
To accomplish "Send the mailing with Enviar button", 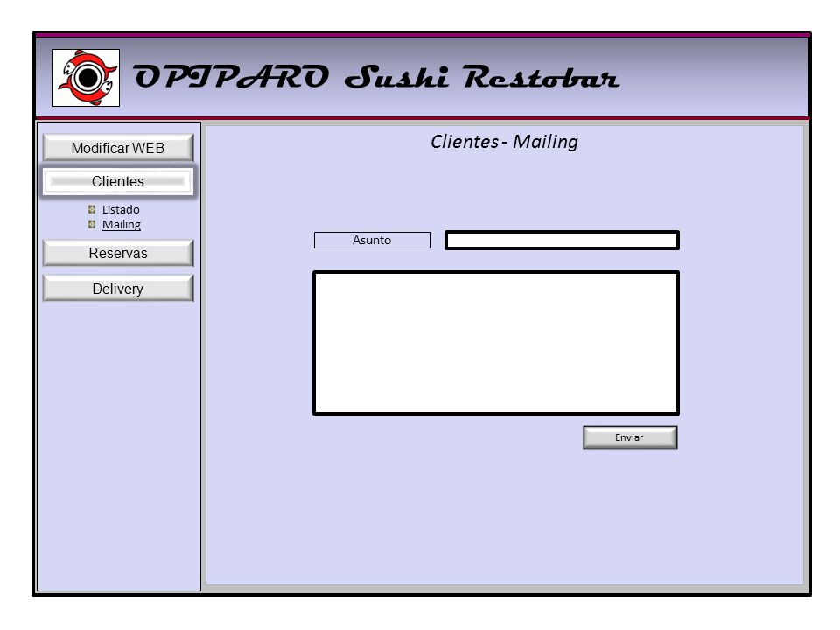I will (x=630, y=437).
